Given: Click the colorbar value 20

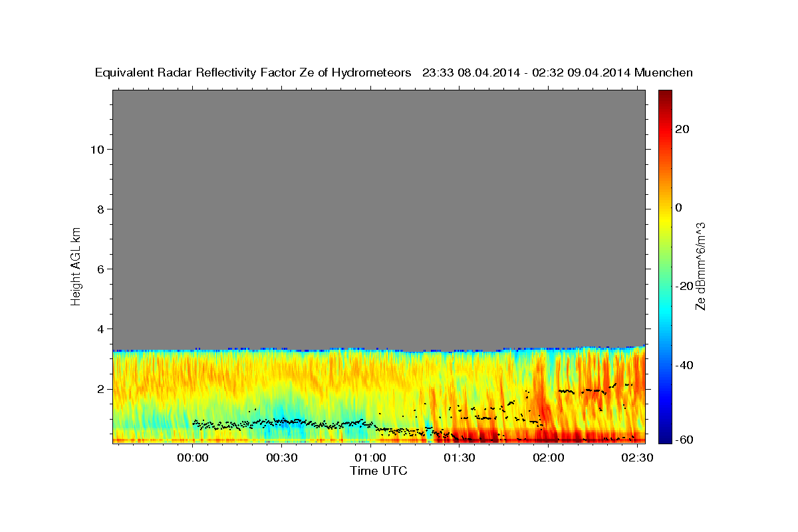Looking at the screenshot, I should pos(681,129).
